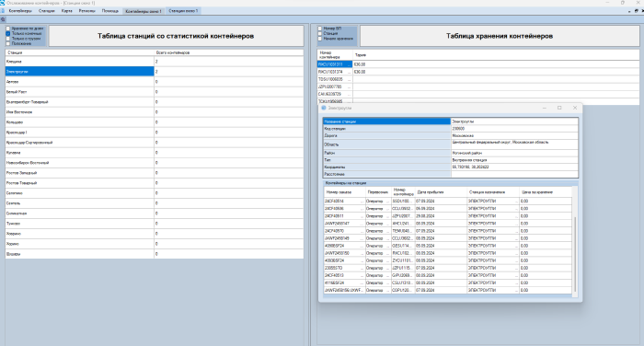Image resolution: width=644 pixels, height=346 pixels.
Task: Click the gear settings icon in the toolbar
Action: [3, 19]
